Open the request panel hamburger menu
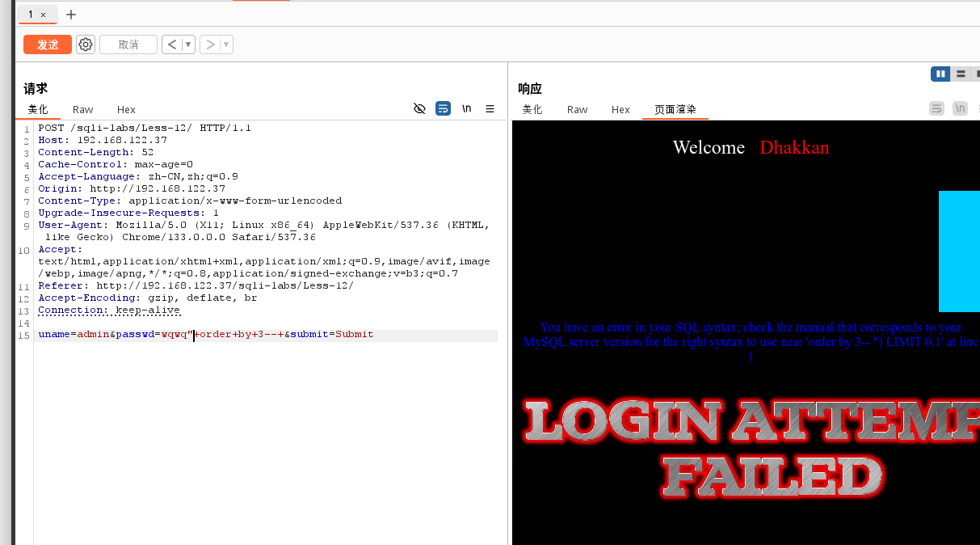 tap(490, 108)
